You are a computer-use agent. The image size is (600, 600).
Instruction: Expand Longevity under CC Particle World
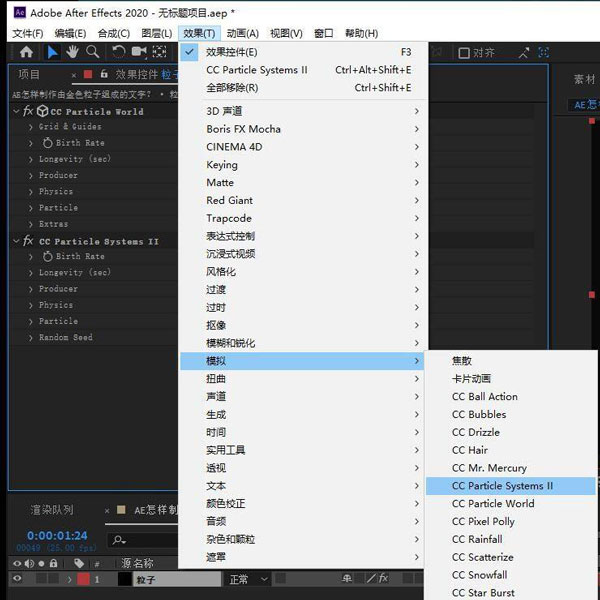(31, 159)
